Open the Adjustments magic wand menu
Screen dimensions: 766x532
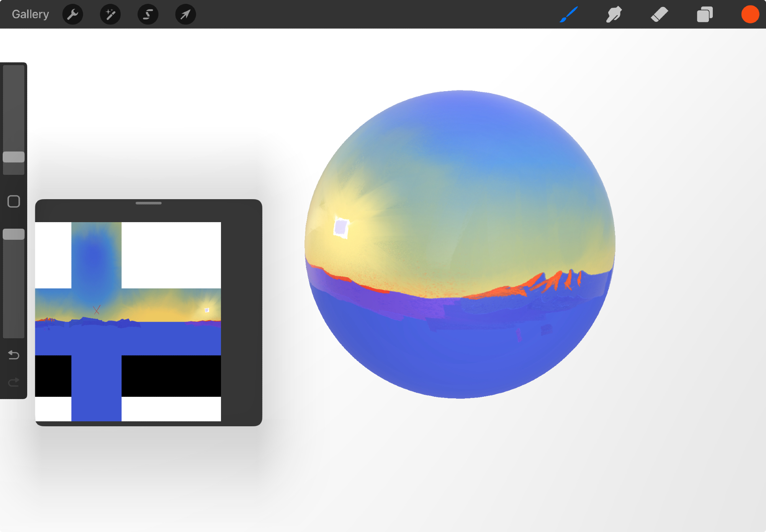[110, 15]
